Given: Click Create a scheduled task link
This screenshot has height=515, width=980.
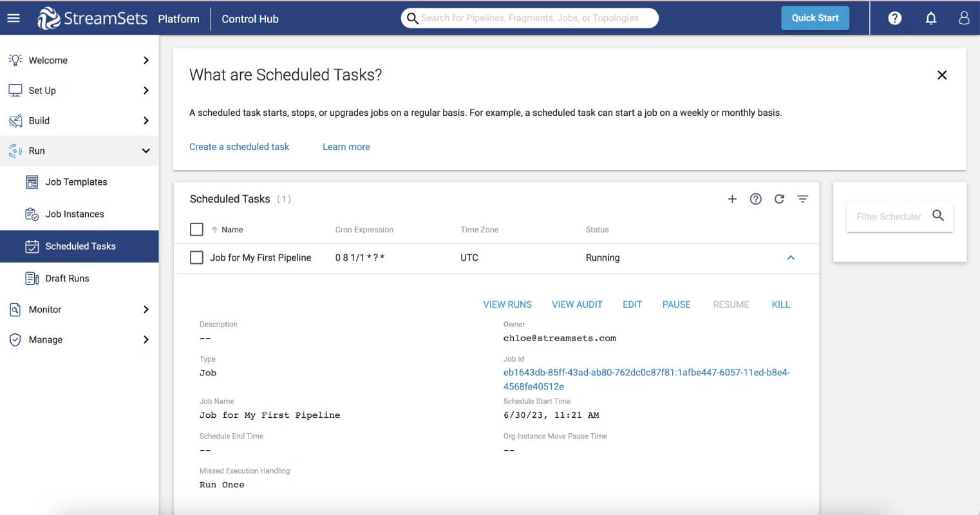Looking at the screenshot, I should coord(239,147).
